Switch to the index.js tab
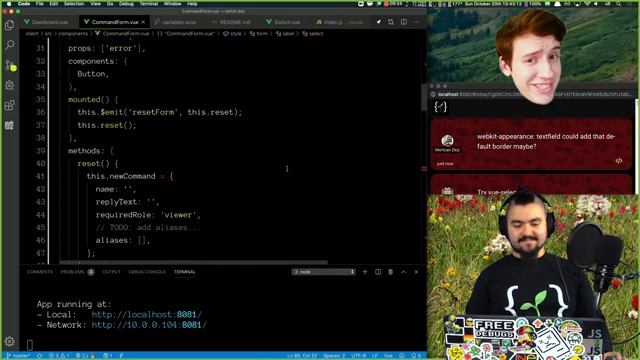 339,22
